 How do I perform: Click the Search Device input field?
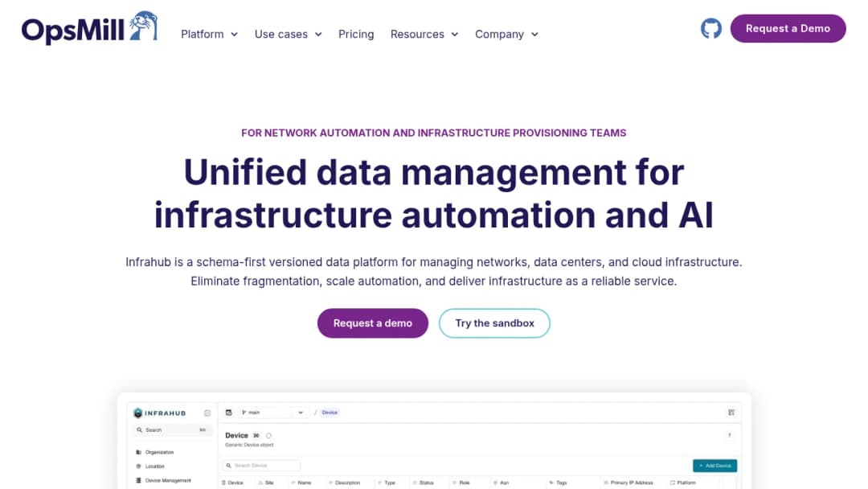[261, 466]
